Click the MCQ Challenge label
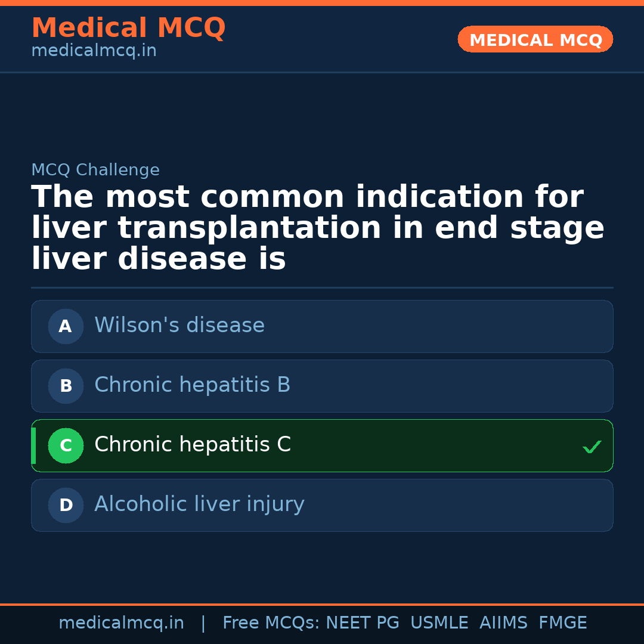Image resolution: width=644 pixels, height=644 pixels. tap(95, 170)
